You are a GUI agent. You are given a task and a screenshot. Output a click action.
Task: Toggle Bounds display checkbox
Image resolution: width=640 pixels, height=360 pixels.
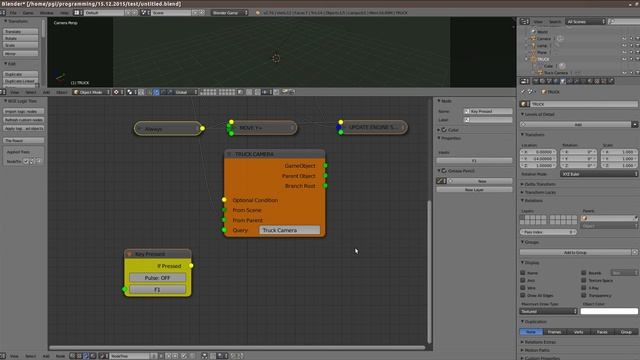tap(584, 273)
